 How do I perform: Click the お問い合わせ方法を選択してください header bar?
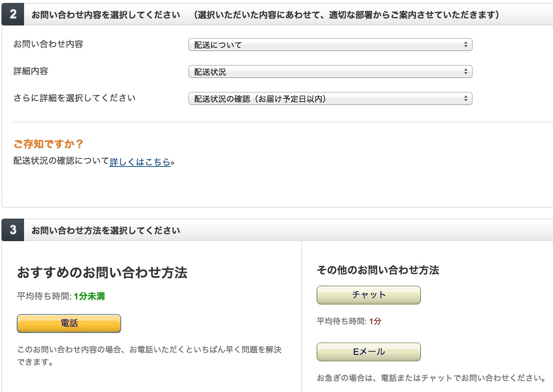tap(107, 230)
